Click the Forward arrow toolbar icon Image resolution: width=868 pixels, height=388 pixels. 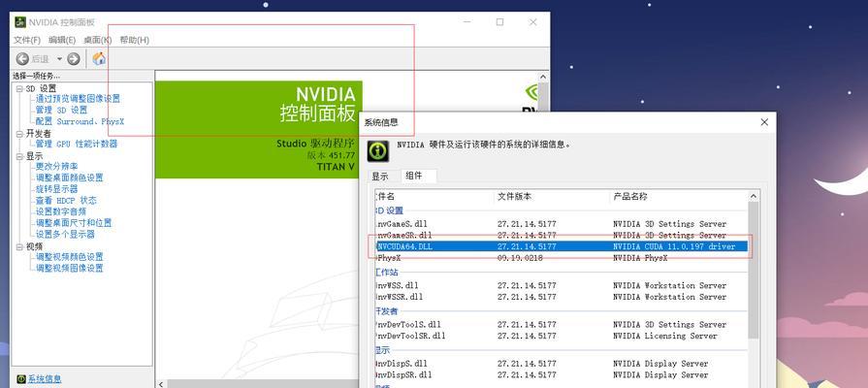pos(73,58)
